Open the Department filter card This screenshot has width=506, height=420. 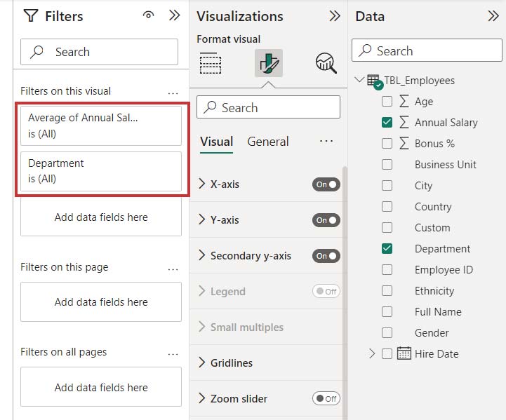(x=101, y=172)
